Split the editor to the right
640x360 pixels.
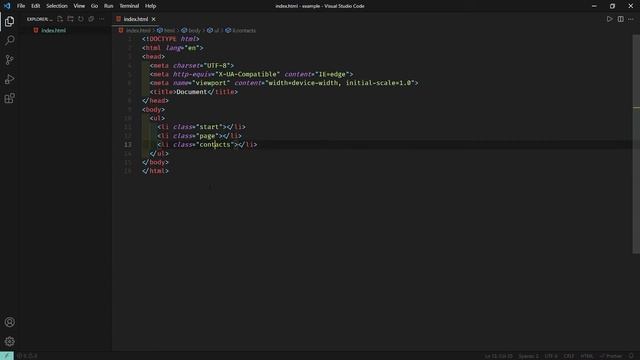[620, 19]
